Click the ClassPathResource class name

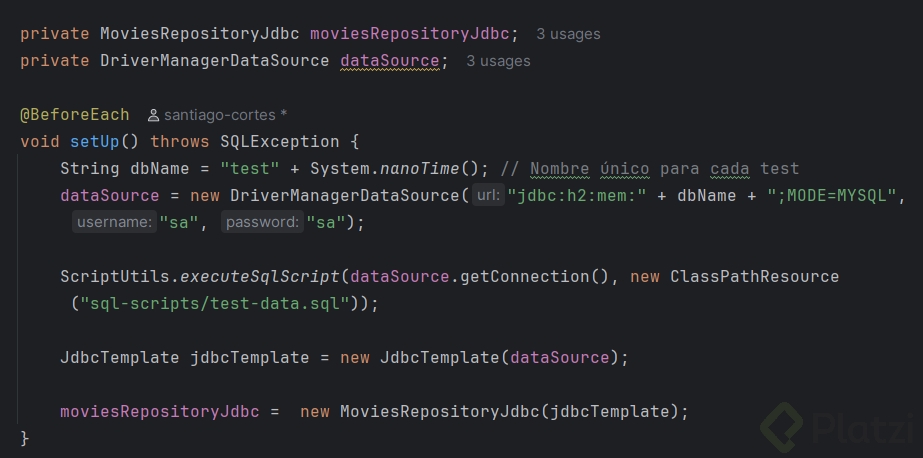pos(754,277)
